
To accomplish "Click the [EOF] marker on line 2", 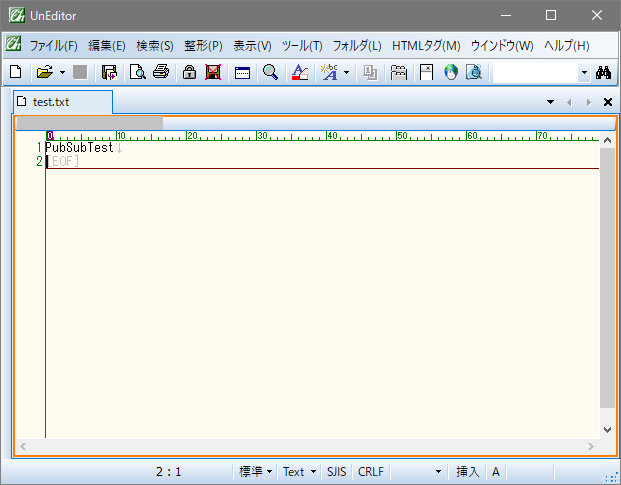I will click(63, 161).
